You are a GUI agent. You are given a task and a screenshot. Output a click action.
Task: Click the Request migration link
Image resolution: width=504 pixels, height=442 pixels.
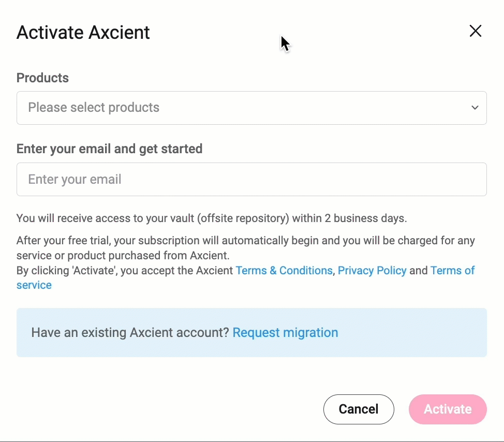coord(286,333)
